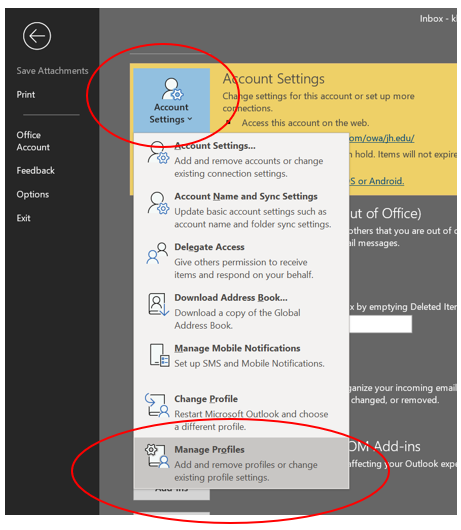Click the Account Settings person-gear icon in menu
Screen dimensions: 461x530
point(158,153)
